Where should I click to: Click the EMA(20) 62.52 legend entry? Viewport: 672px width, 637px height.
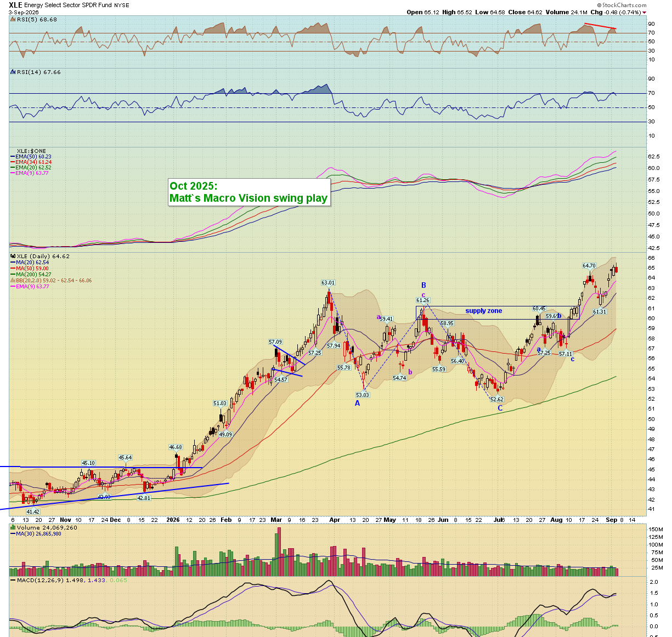(31, 168)
